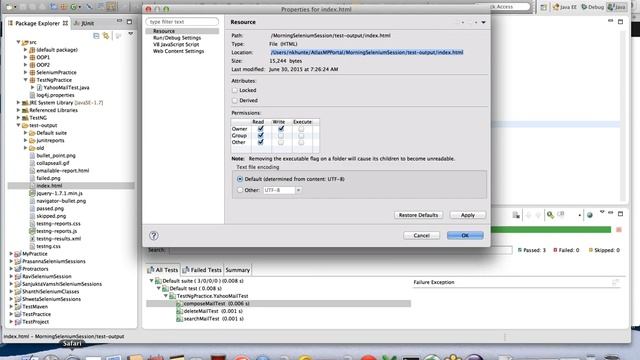The width and height of the screenshot is (640, 360).
Task: Click the help question mark icon
Action: point(153,236)
